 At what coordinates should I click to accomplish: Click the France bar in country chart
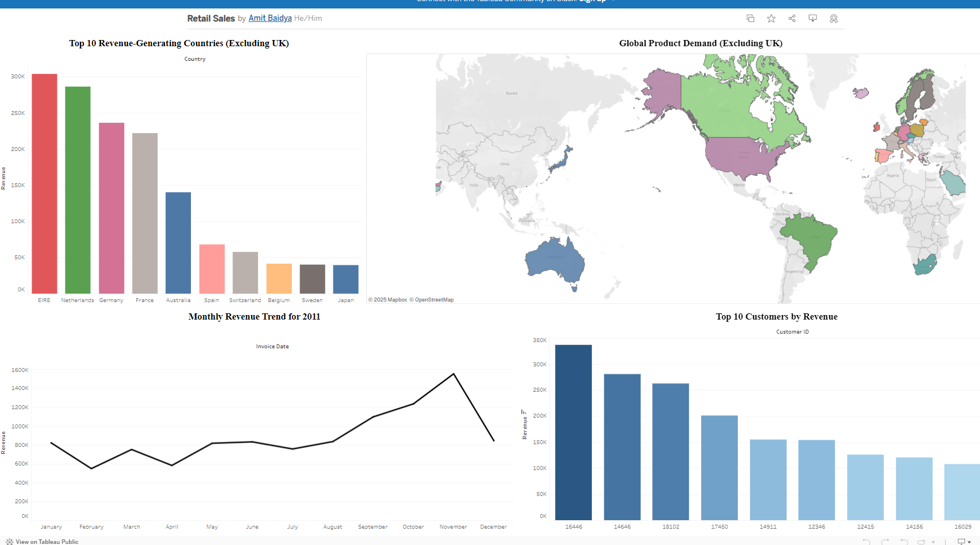click(x=145, y=213)
